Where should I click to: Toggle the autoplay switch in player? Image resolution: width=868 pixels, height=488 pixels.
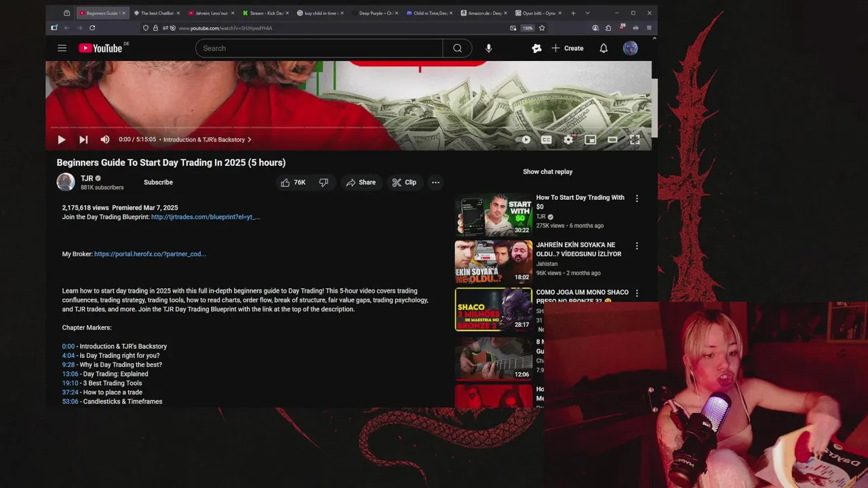[524, 140]
